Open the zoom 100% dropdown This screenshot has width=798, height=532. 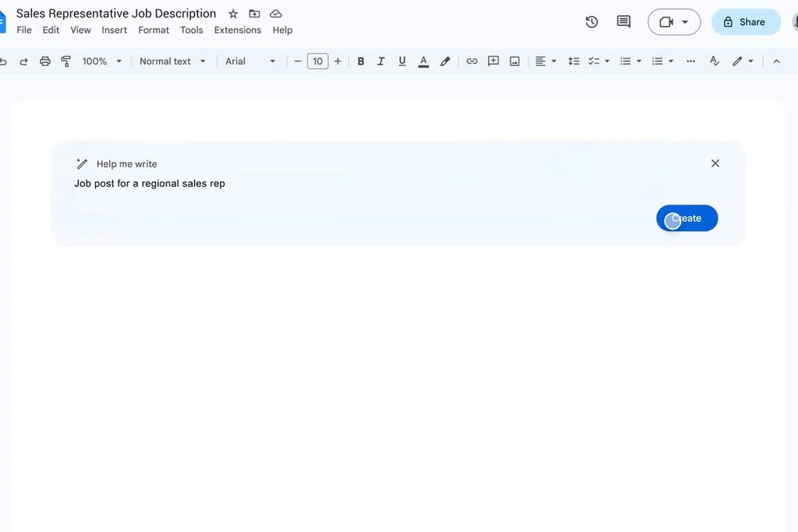[x=101, y=62]
